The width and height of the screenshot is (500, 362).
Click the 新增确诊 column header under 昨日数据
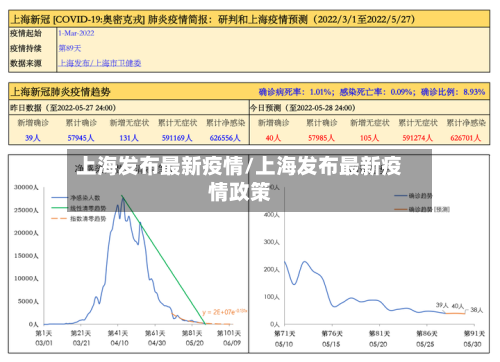(x=33, y=123)
